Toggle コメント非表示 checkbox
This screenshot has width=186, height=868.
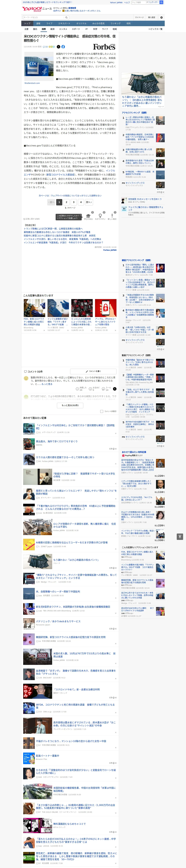[102, 411]
